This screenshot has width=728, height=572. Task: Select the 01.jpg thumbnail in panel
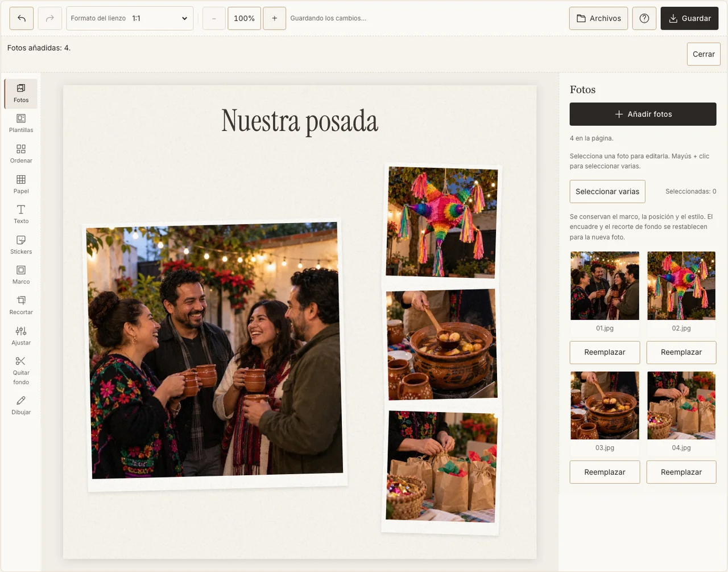click(x=605, y=286)
